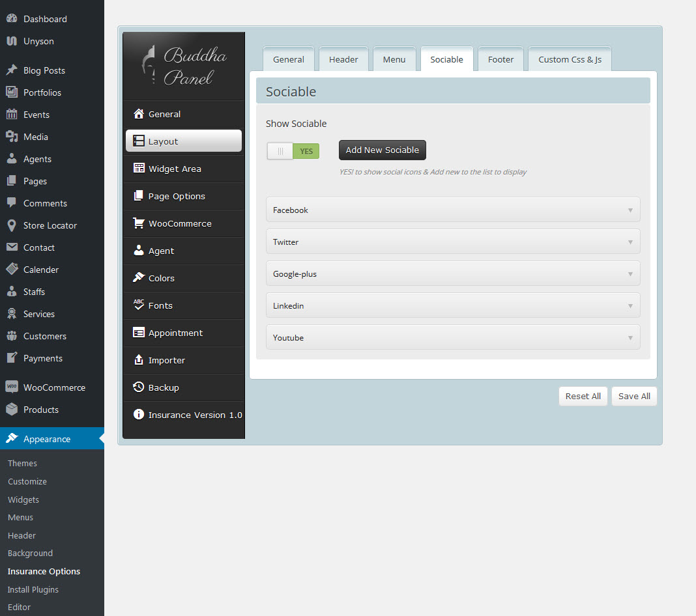Click the Contact envelope icon
The image size is (696, 616).
pyautogui.click(x=12, y=247)
